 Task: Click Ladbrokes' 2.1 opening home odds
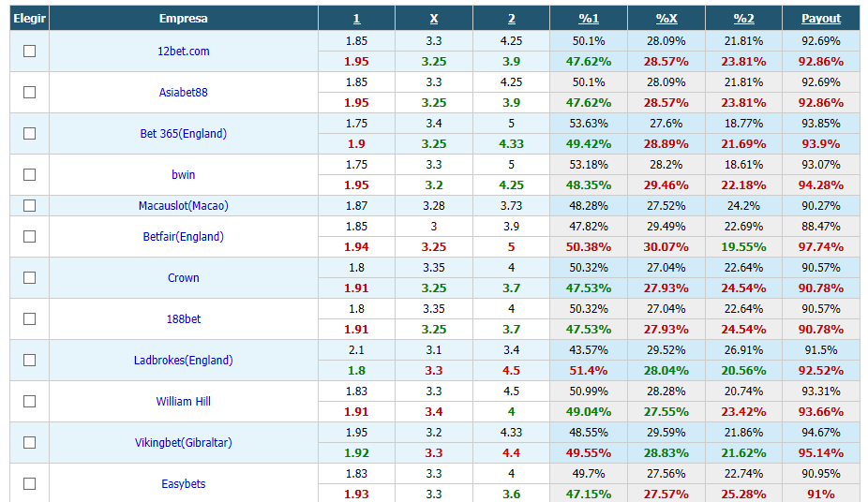356,350
